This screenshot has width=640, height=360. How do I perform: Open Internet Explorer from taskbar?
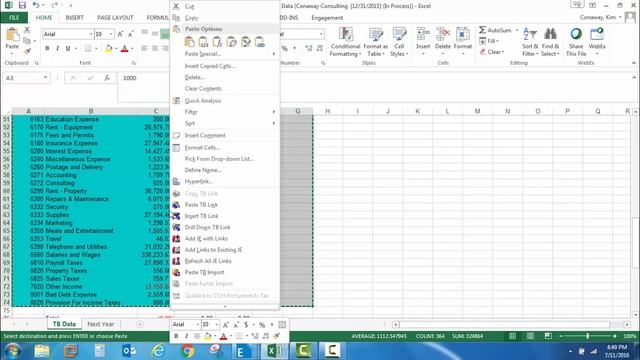click(158, 351)
